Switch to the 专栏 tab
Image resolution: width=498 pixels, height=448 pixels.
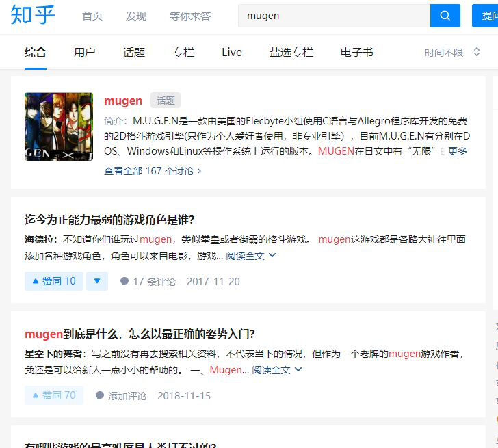point(183,53)
